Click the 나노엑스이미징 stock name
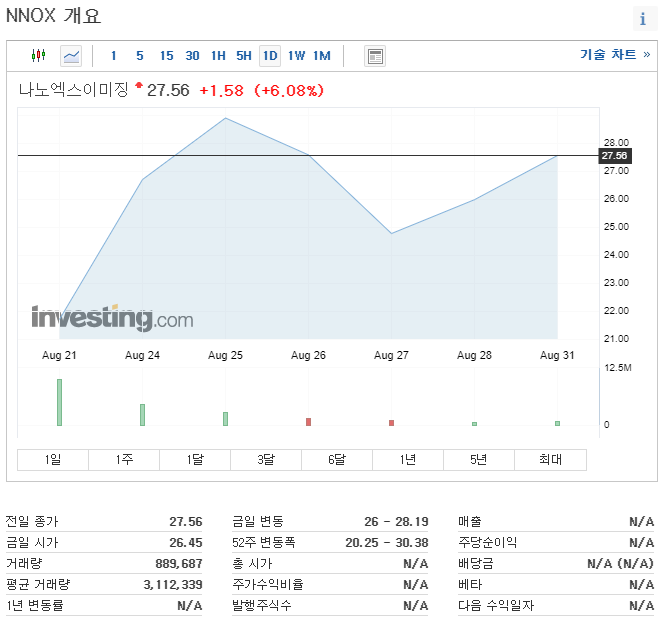This screenshot has height=625, width=669. point(73,90)
